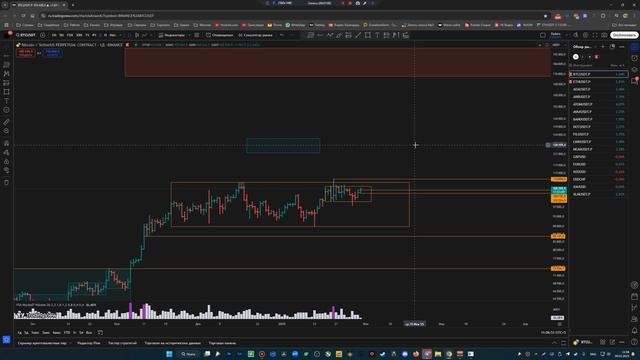Screen dimensions: 640x360
Task: Take a chart snapshot with camera icon
Action: pyautogui.click(x=604, y=35)
